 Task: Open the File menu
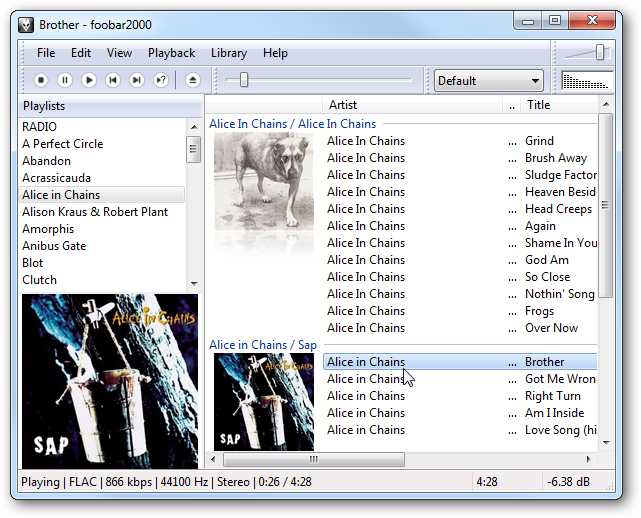tap(46, 53)
